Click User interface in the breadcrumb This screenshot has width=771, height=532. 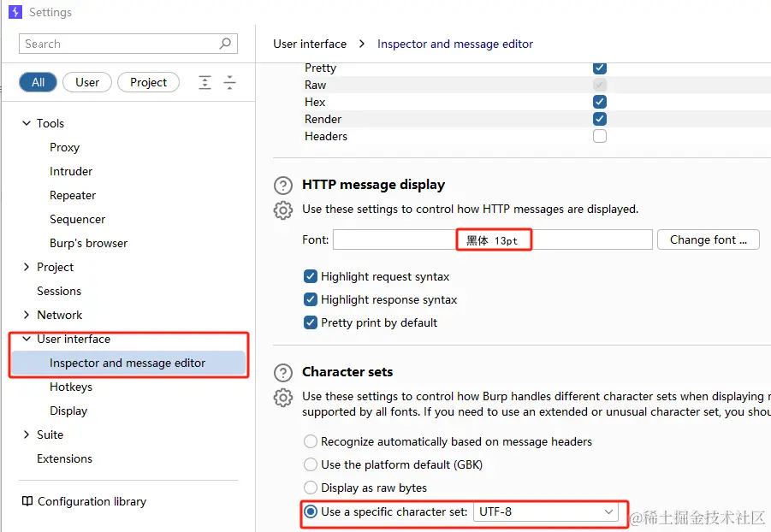point(310,44)
